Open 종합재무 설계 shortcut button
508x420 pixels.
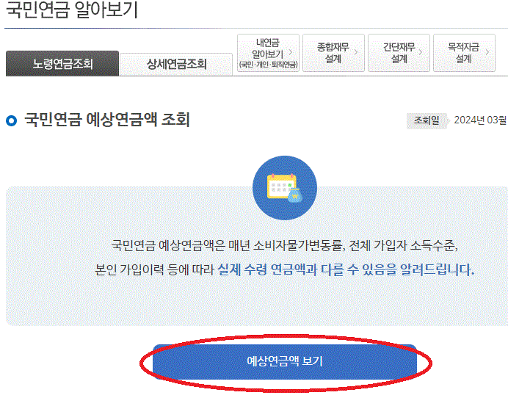333,53
